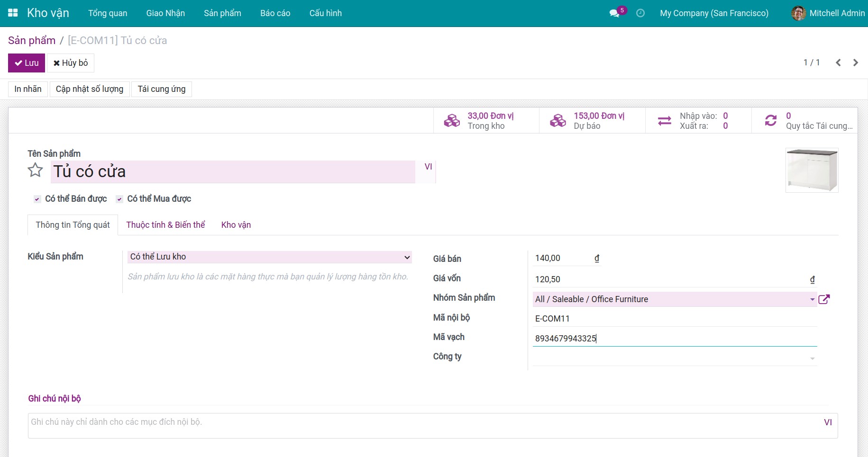
Task: Click the Tái cung ứng button
Action: (x=162, y=89)
